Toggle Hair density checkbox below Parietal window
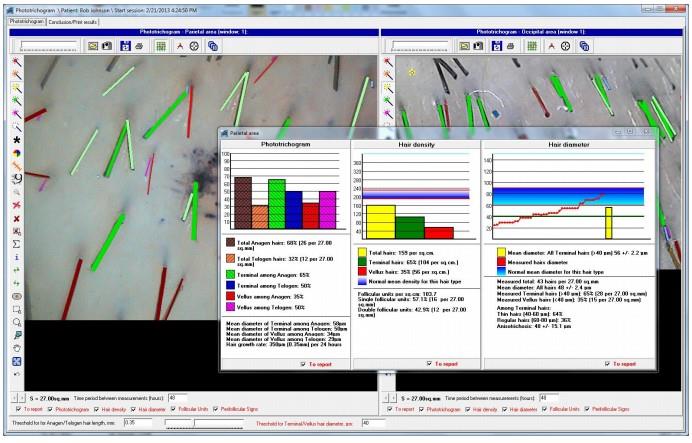Image resolution: width=692 pixels, height=443 pixels. pos(96,409)
